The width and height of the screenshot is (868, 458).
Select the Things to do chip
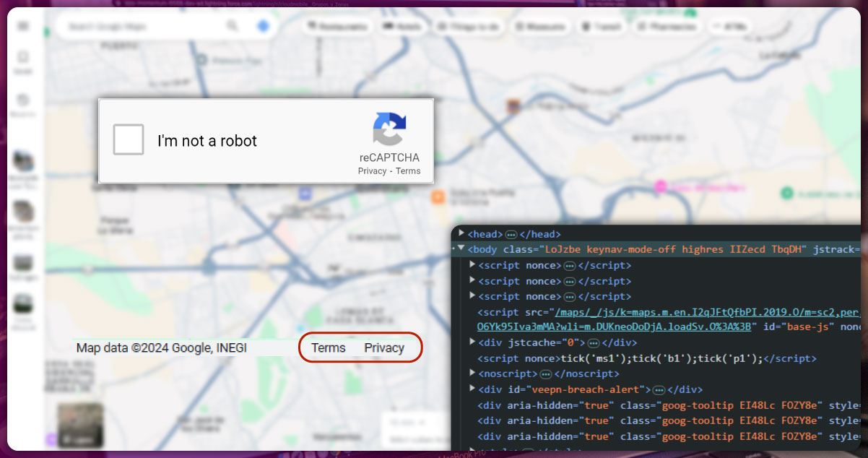(469, 26)
